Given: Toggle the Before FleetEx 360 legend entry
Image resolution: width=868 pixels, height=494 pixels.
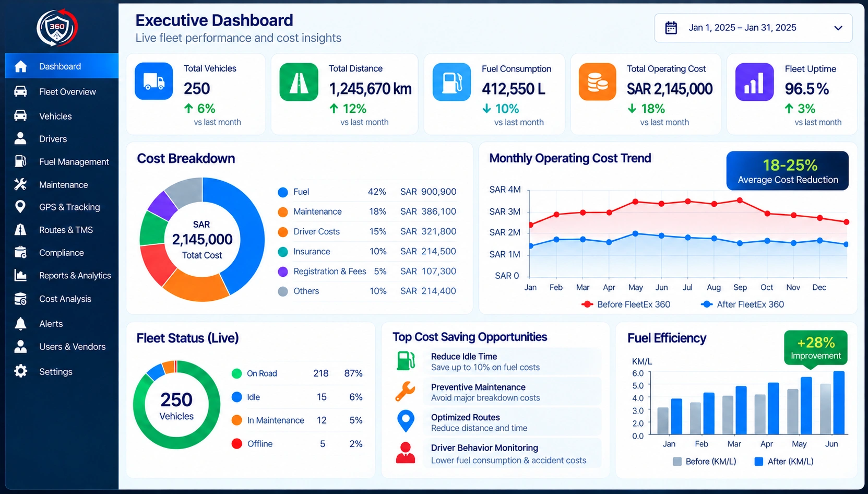Looking at the screenshot, I should point(626,304).
